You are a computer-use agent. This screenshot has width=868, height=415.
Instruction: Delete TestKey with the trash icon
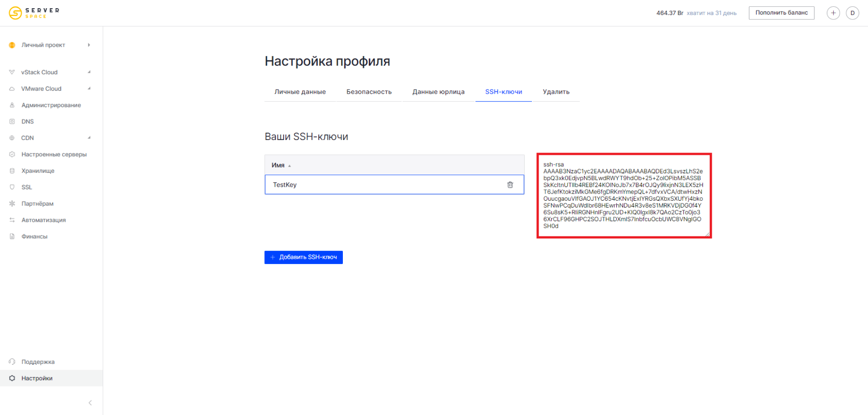[x=510, y=185]
